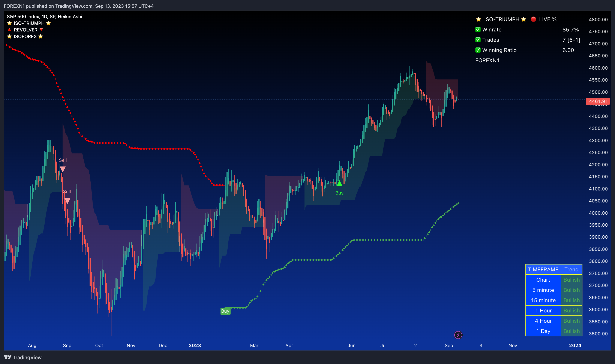Click the ISO-TRIUMPH indicator legend name
The image size is (615, 364).
29,23
